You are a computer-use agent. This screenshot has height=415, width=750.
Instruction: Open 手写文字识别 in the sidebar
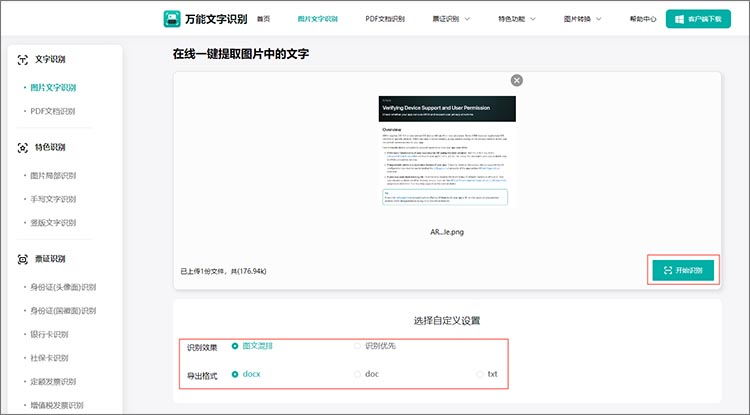click(x=53, y=199)
